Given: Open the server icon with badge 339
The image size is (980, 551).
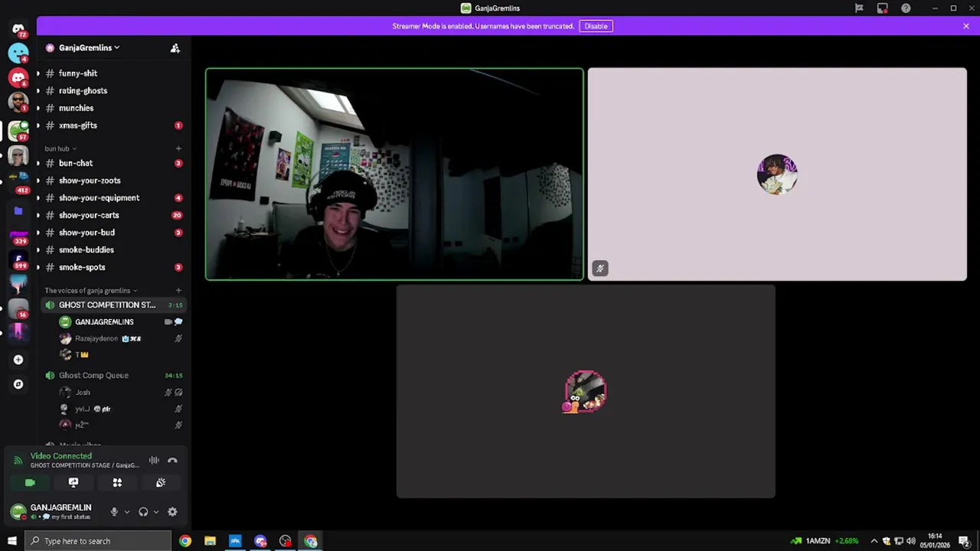Looking at the screenshot, I should coord(18,236).
